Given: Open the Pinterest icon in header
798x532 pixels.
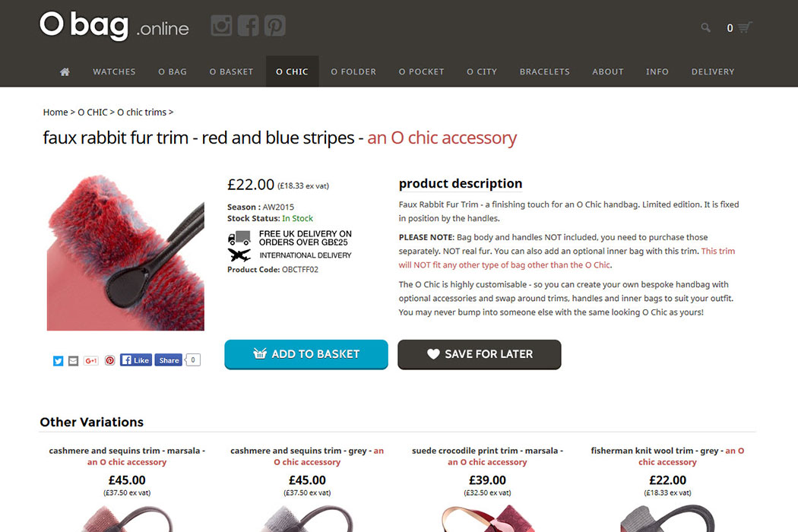Looking at the screenshot, I should [275, 25].
